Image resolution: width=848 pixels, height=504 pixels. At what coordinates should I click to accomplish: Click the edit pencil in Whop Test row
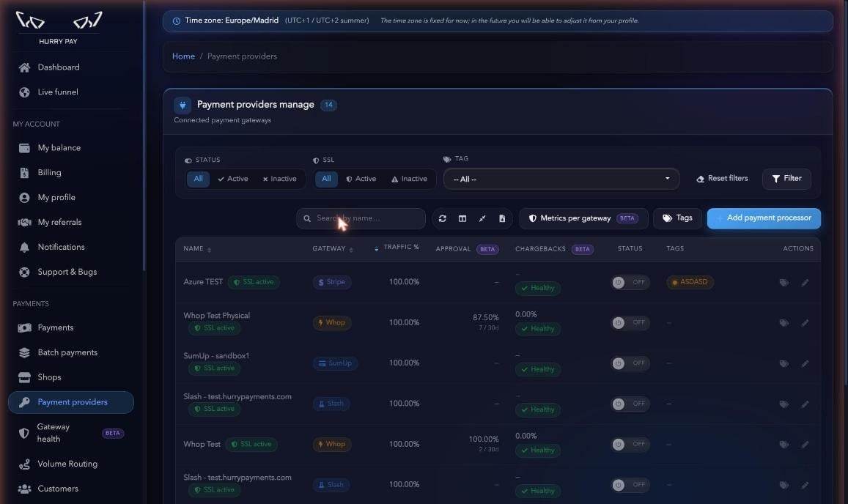pos(805,445)
